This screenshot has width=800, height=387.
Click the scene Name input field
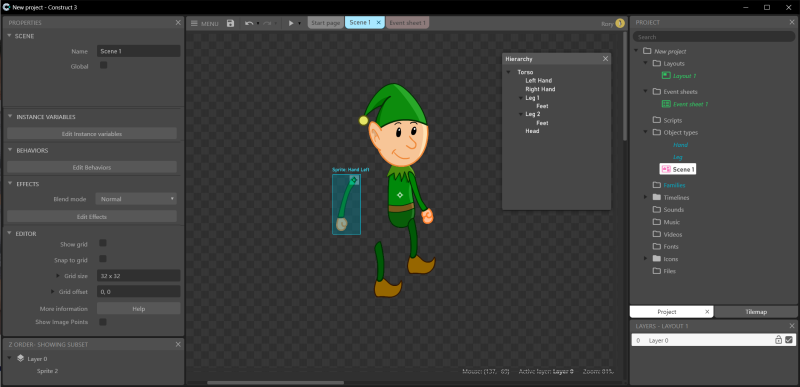139,51
